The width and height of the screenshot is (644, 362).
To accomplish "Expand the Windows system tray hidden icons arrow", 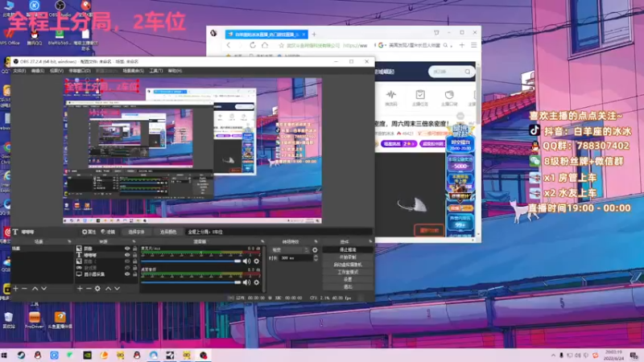I will [553, 356].
